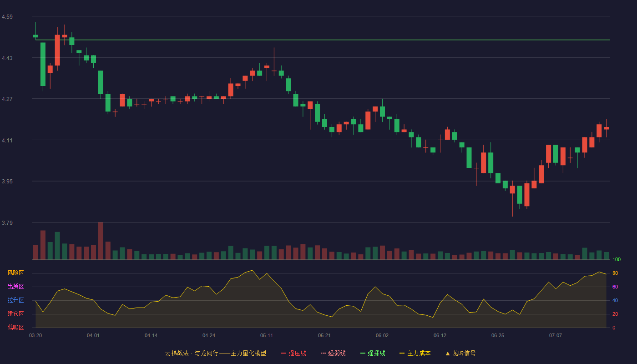Click the 80 indicator scale value
This screenshot has height=364, width=637.
pyautogui.click(x=615, y=273)
